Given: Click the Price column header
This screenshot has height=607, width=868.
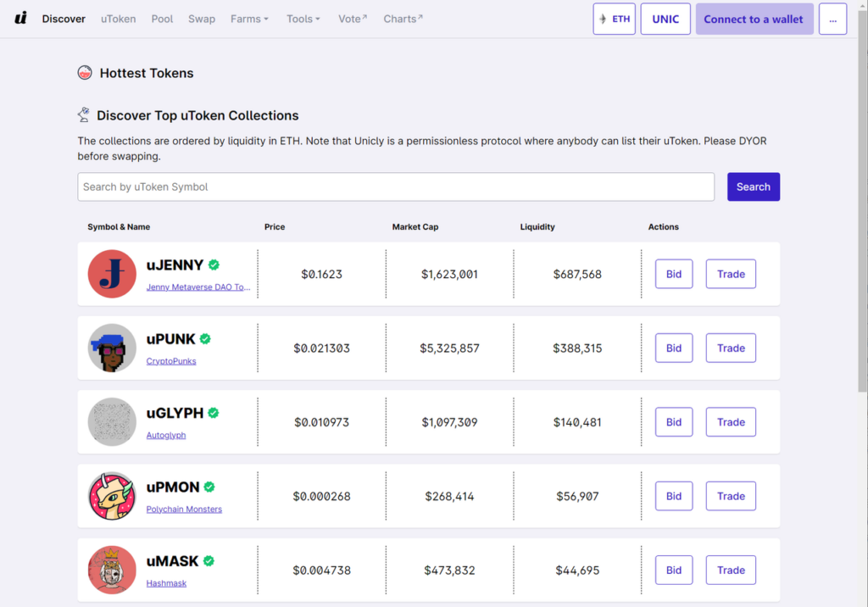Looking at the screenshot, I should [x=275, y=226].
